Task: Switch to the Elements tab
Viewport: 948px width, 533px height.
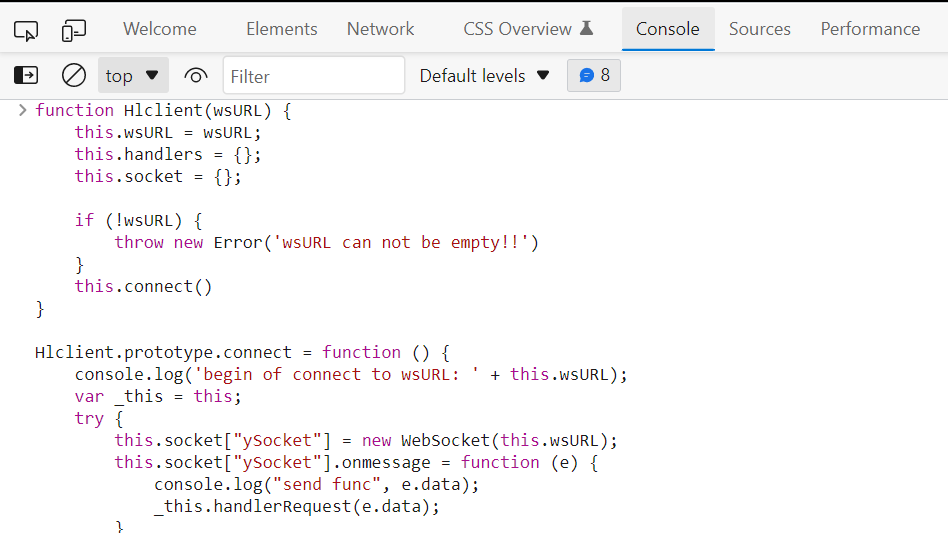Action: 282,29
